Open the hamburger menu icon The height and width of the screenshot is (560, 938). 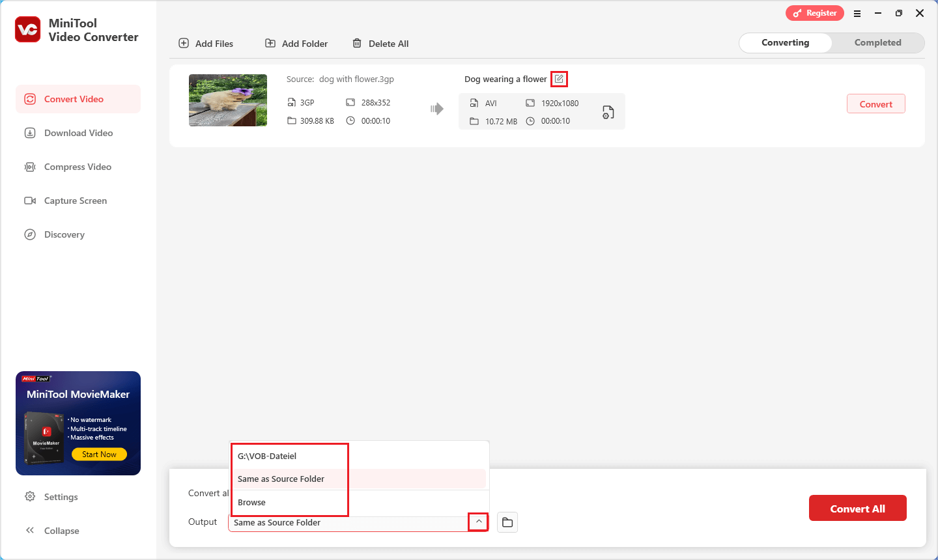857,13
